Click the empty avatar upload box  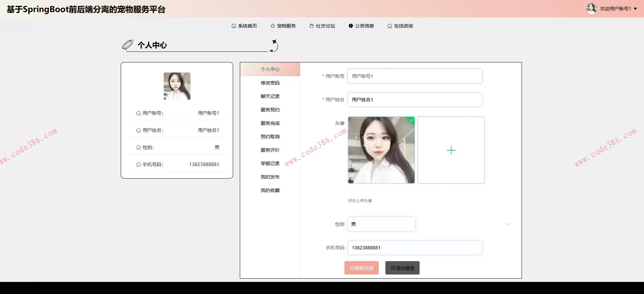[451, 150]
